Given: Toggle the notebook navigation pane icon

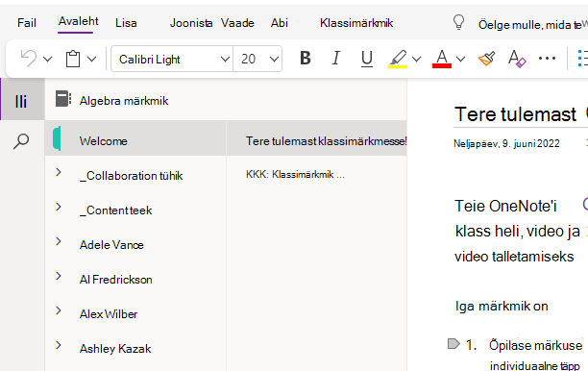Looking at the screenshot, I should coord(21,101).
